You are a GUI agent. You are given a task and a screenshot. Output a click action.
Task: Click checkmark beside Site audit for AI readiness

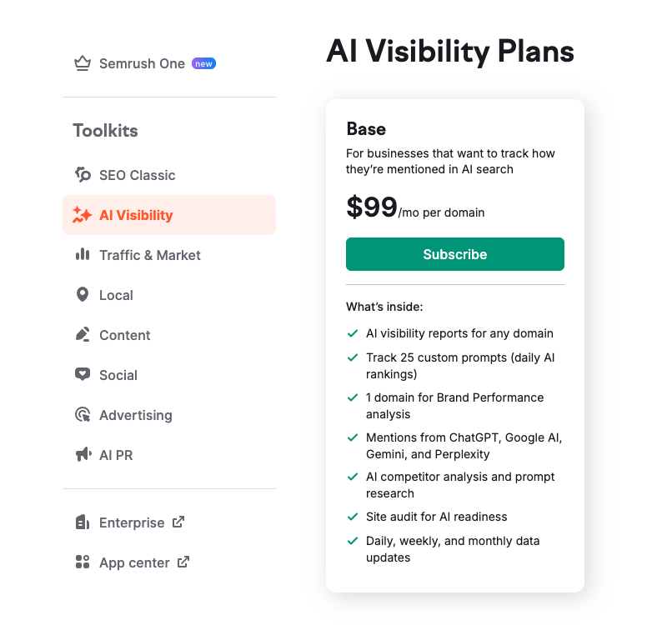tap(353, 517)
